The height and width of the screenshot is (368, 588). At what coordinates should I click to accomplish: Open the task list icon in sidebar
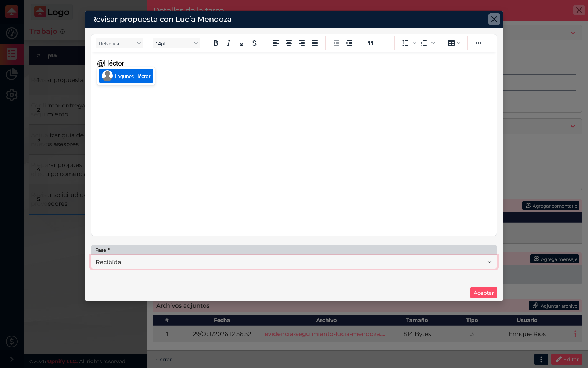[12, 54]
